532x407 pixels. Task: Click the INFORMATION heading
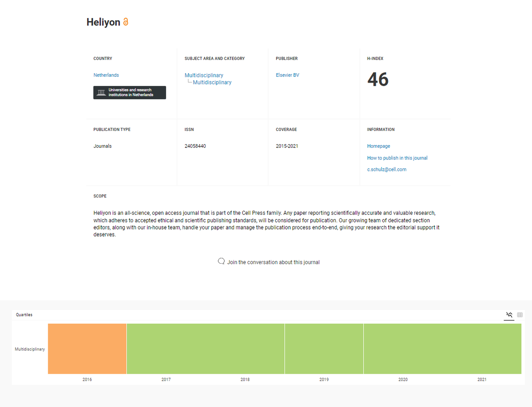pos(381,130)
